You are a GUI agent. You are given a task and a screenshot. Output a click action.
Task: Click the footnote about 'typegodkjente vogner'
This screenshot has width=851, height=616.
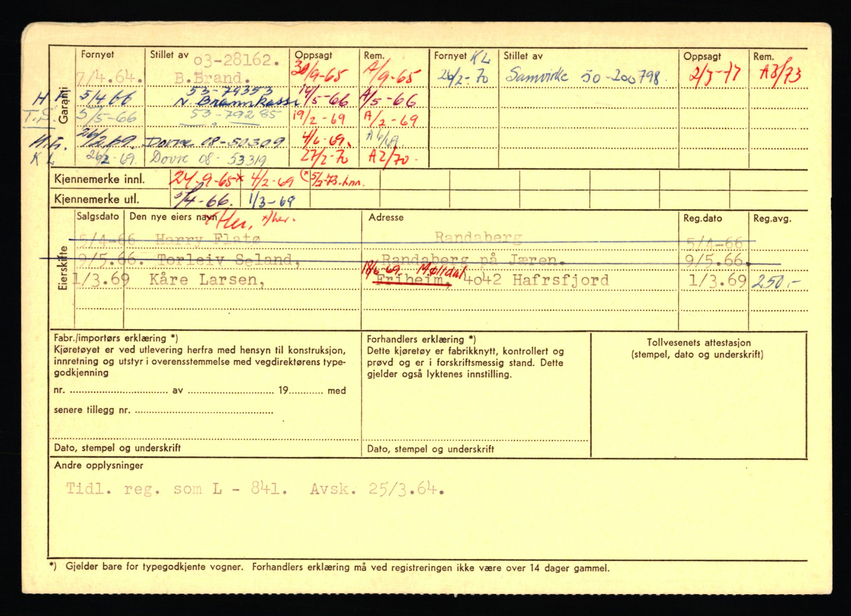(329, 567)
